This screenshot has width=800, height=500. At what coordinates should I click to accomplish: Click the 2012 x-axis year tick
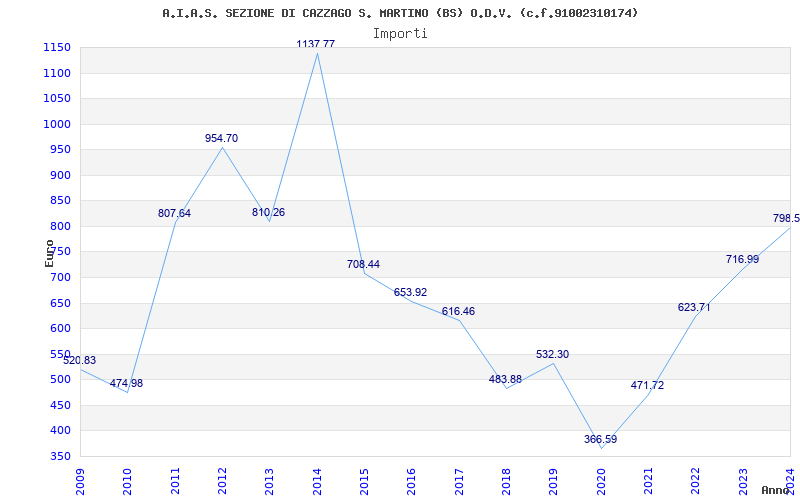click(x=222, y=481)
